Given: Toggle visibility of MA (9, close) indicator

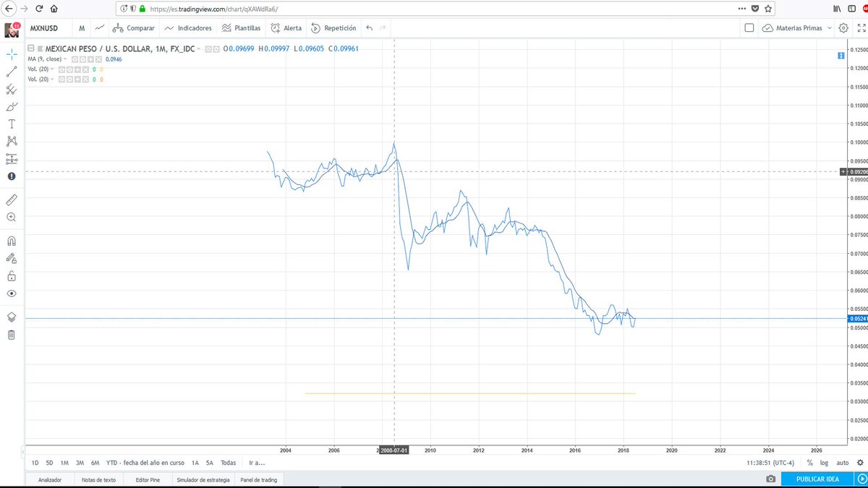Looking at the screenshot, I should coord(74,59).
